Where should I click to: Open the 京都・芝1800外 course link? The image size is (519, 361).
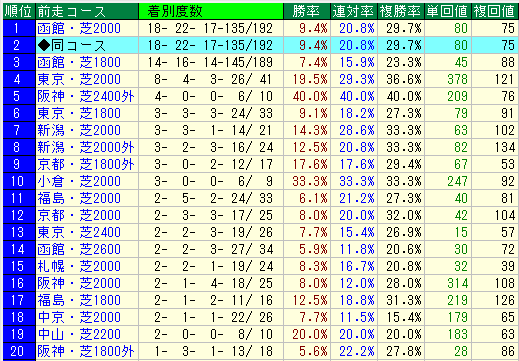pos(86,164)
